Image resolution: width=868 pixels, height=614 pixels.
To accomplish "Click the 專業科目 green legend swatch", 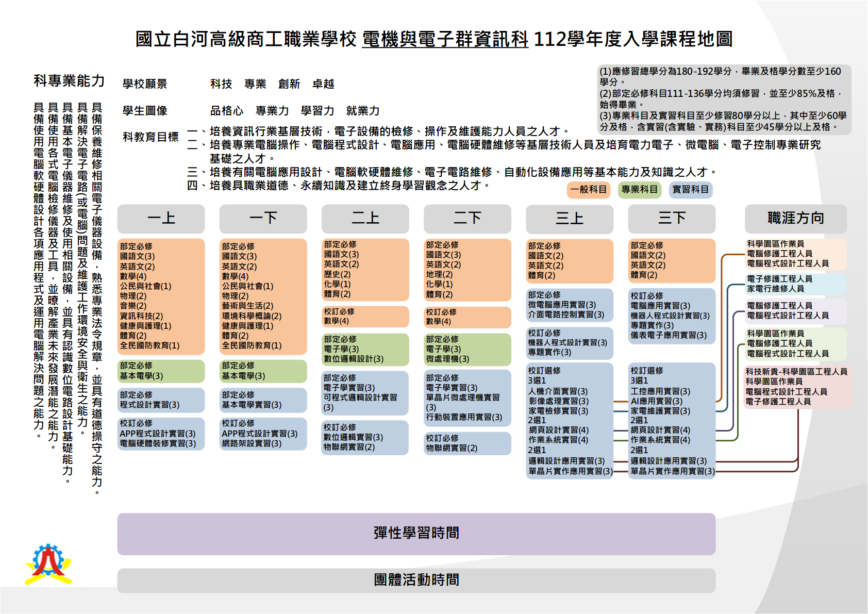I will tap(640, 190).
